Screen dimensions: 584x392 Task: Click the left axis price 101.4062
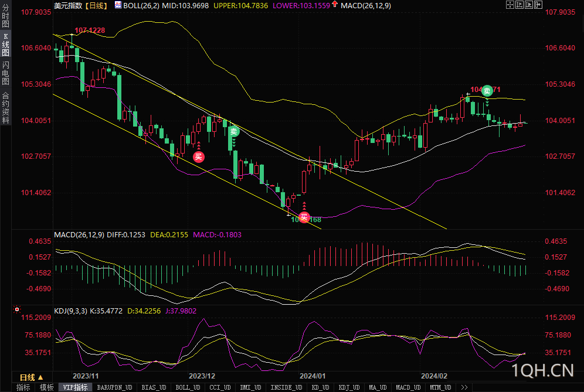(x=36, y=192)
